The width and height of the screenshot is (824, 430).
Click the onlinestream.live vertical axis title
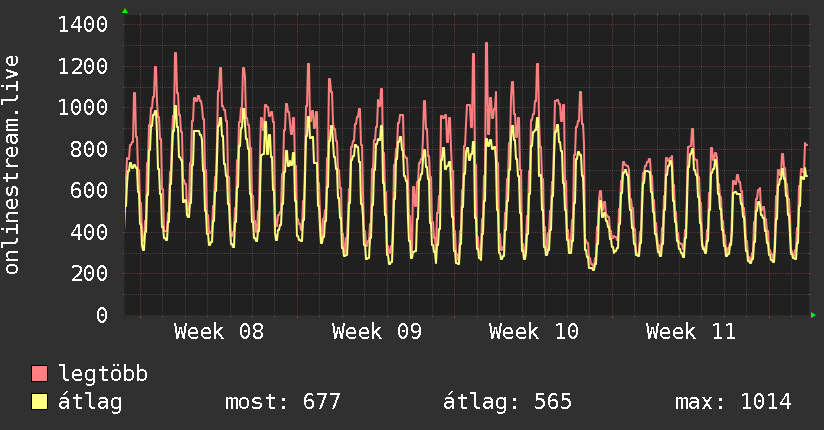(x=12, y=165)
